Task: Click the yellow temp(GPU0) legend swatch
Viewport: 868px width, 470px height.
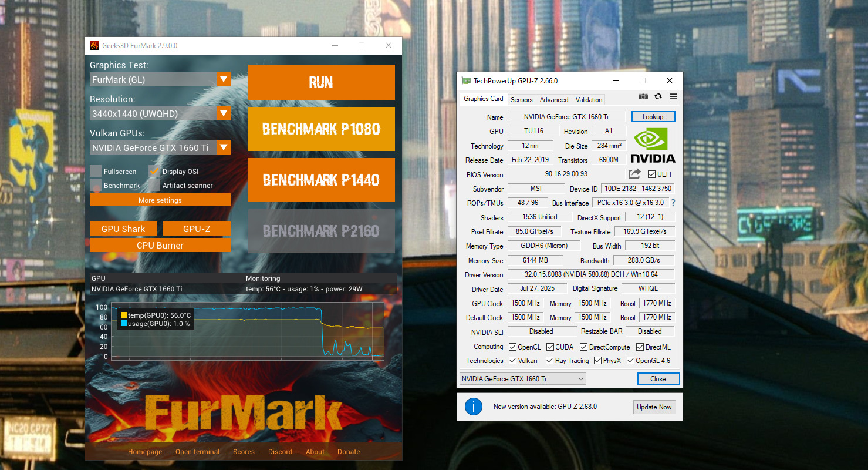Action: 123,315
